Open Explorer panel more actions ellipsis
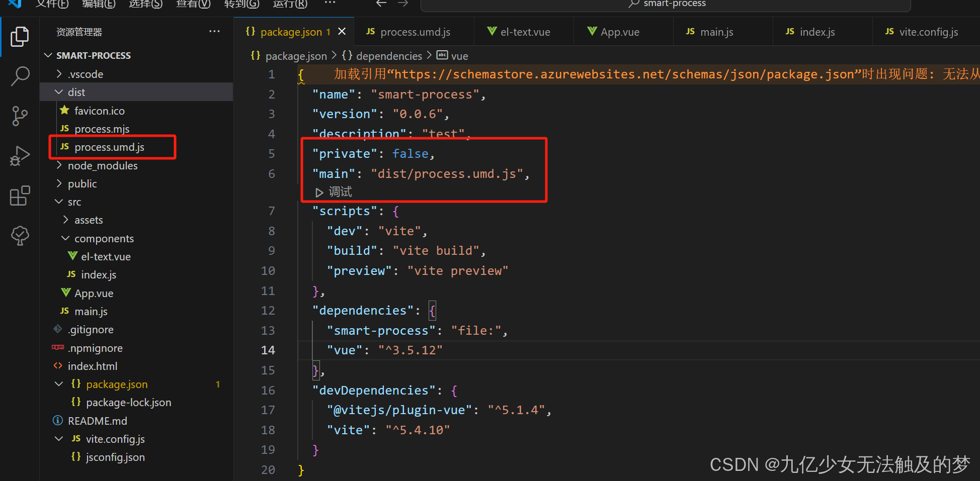 coord(214,31)
